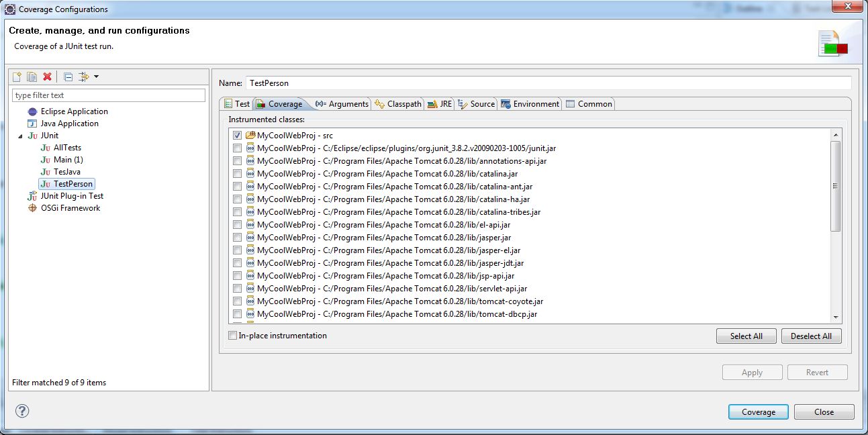Click the Close dialog button
868x435 pixels.
pos(824,412)
